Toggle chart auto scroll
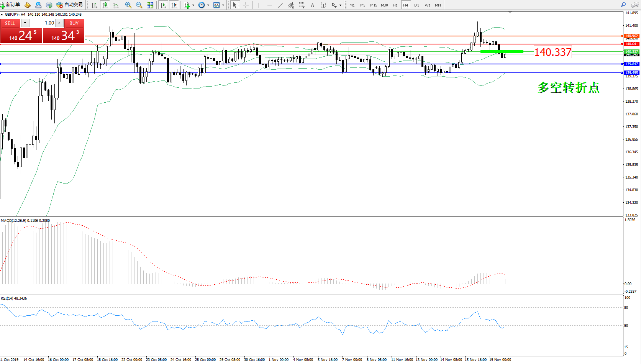 tap(163, 5)
